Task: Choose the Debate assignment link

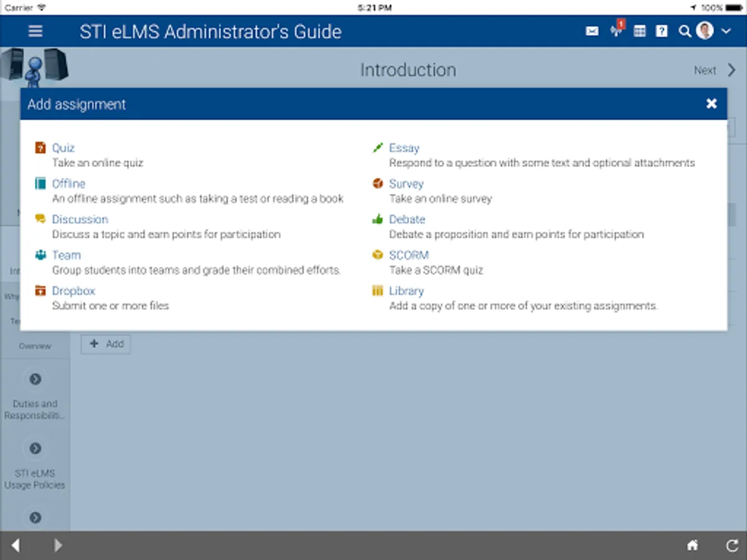Action: (x=407, y=219)
